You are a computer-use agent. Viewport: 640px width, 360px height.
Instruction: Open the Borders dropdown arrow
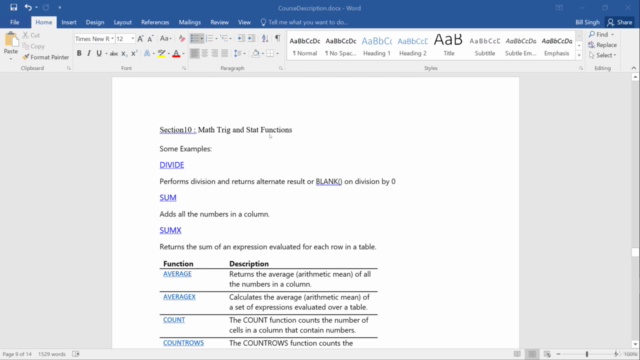point(278,53)
